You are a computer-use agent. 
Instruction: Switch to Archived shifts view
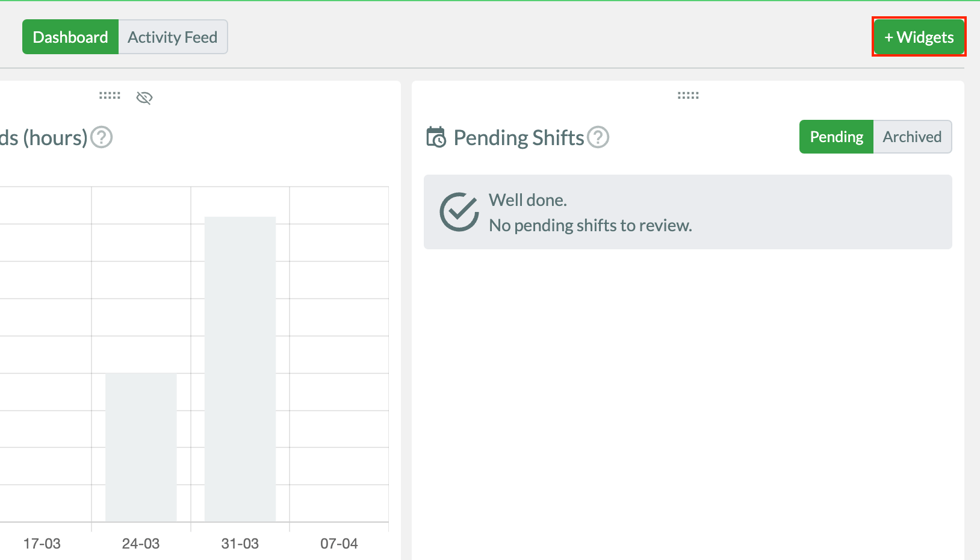click(912, 137)
